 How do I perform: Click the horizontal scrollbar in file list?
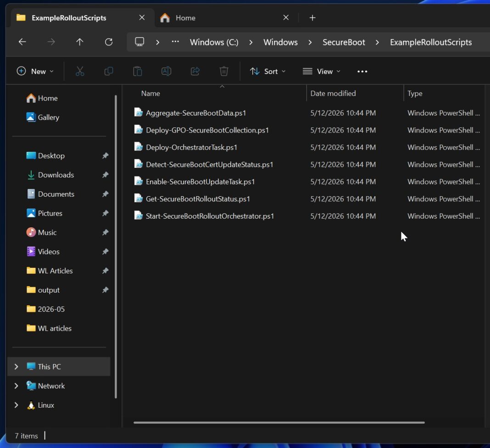click(x=279, y=422)
